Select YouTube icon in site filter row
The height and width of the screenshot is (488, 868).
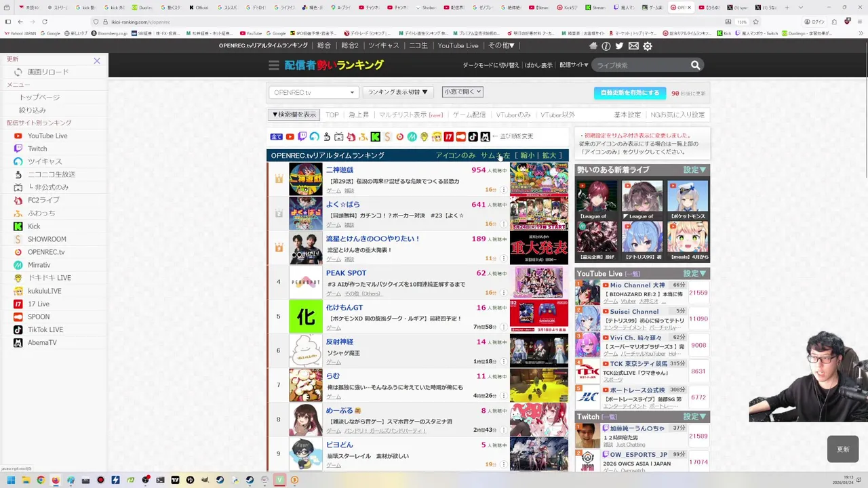pyautogui.click(x=290, y=137)
